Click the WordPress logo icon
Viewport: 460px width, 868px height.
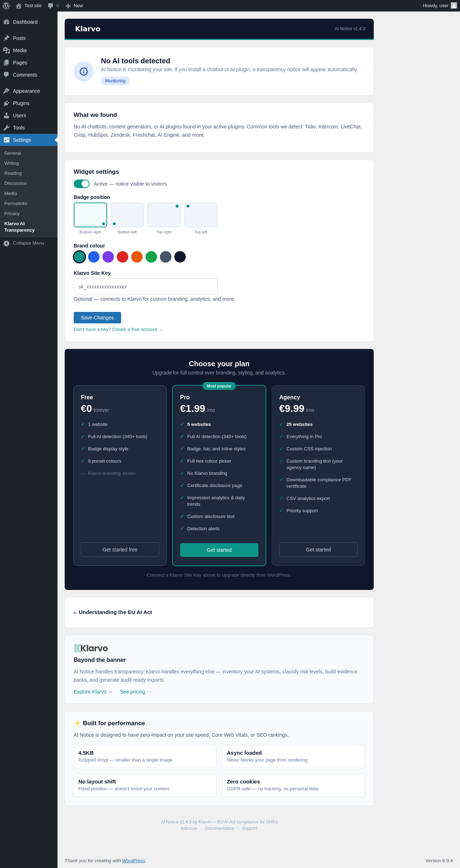pyautogui.click(x=6, y=6)
